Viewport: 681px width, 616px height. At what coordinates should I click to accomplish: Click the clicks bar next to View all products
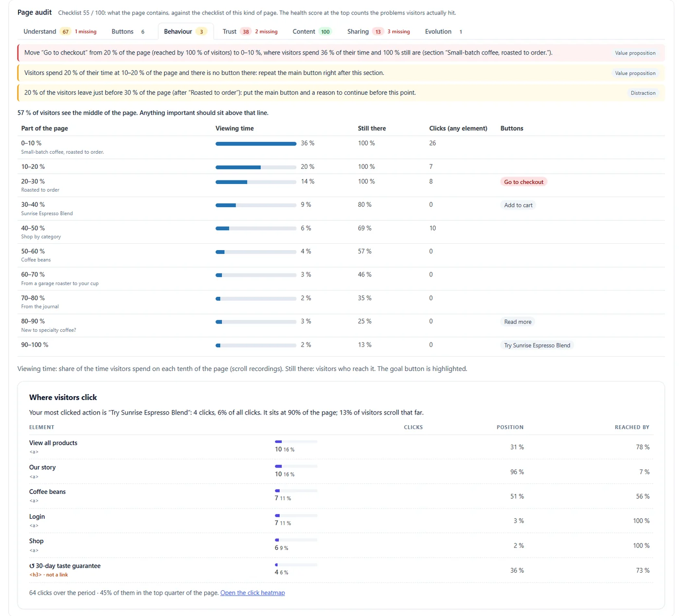click(296, 442)
